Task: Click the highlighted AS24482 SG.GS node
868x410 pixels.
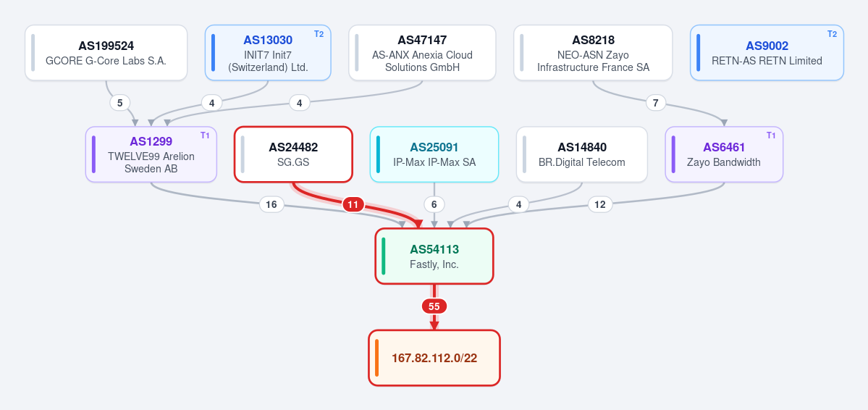Action: [x=293, y=154]
